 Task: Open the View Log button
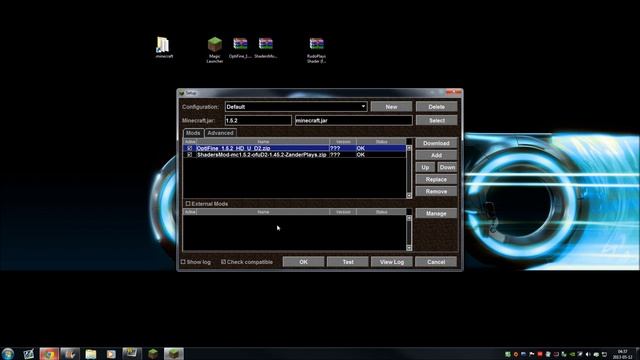[392, 262]
